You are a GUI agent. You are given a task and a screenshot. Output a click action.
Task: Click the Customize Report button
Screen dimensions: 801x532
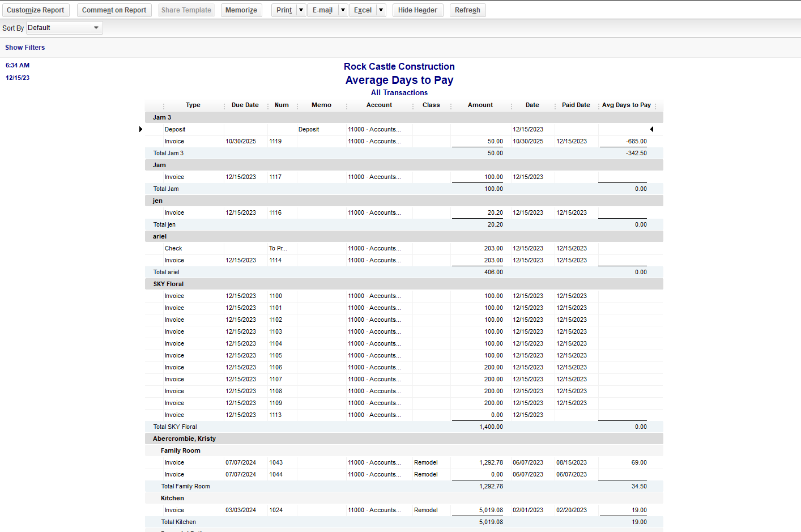[x=35, y=10]
